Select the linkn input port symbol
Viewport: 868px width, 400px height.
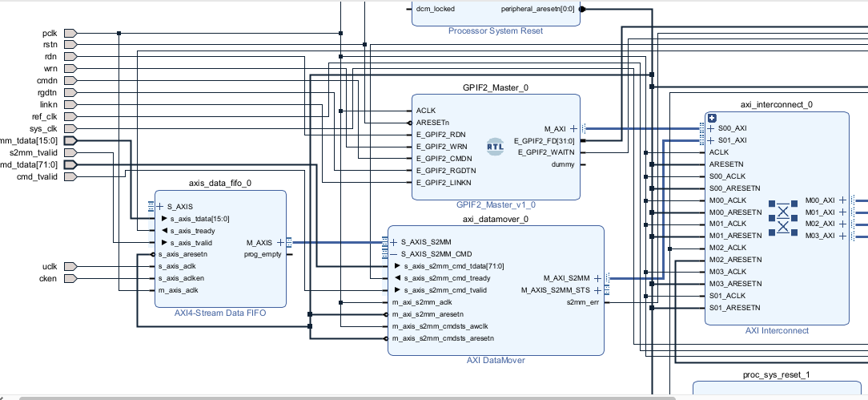coord(70,104)
